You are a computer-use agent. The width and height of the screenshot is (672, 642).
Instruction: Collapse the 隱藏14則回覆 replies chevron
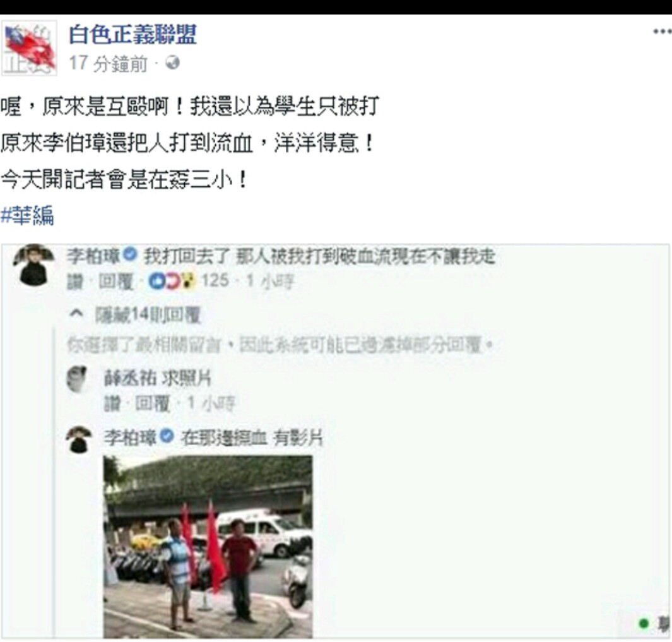pos(76,314)
